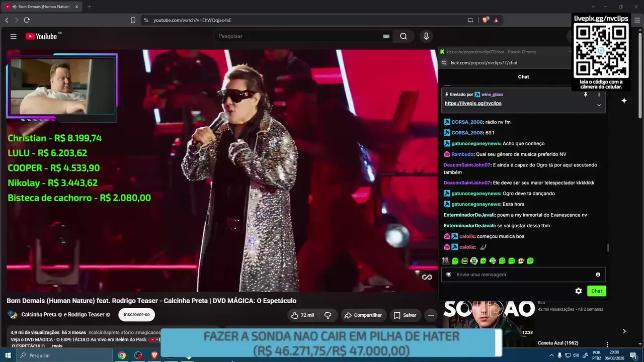
Task: Open Rodrigo Teaser channel link
Action: [x=87, y=315]
